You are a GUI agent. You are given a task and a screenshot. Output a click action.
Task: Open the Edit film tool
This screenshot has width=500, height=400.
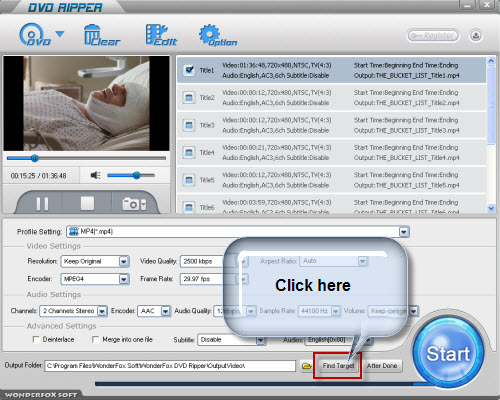162,35
